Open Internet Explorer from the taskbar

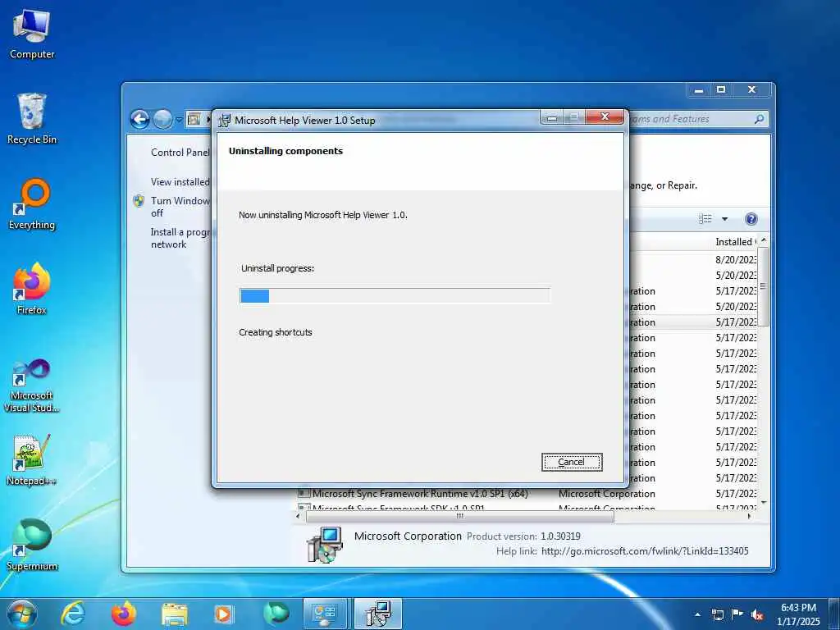(73, 614)
